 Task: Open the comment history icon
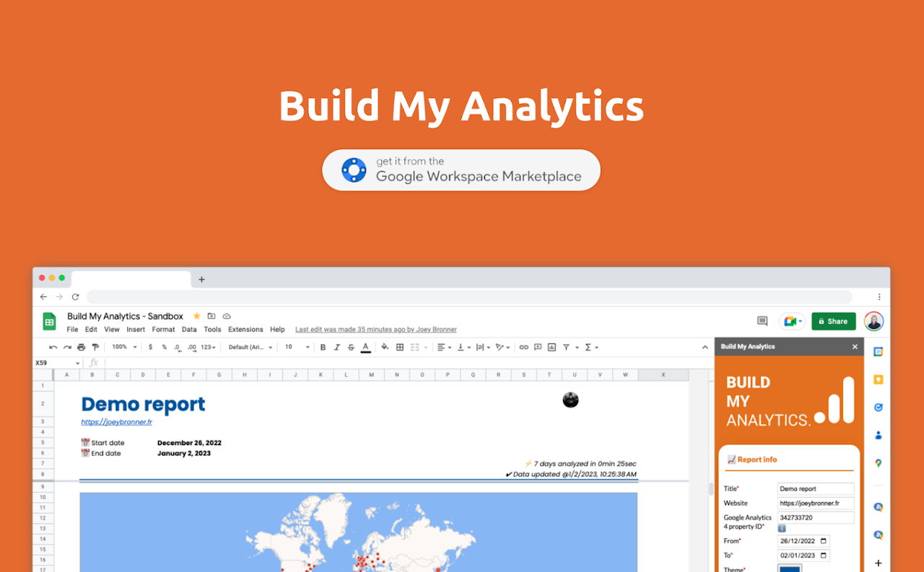pos(762,321)
